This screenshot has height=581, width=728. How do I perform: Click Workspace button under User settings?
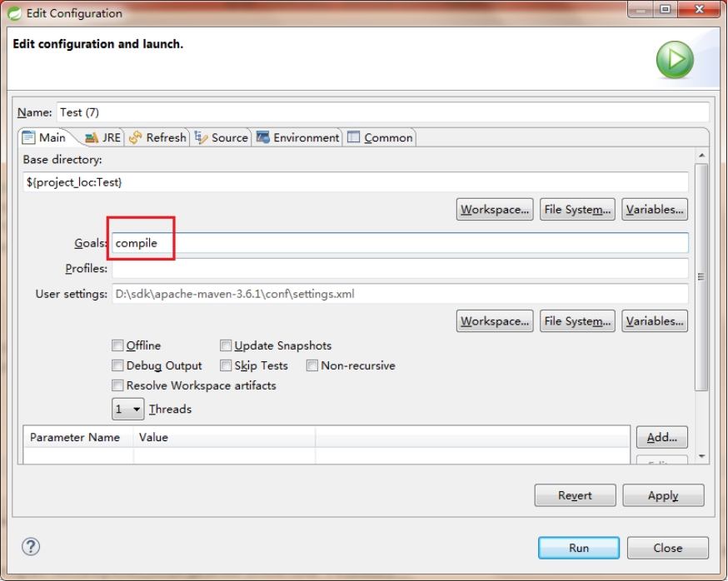pyautogui.click(x=495, y=321)
